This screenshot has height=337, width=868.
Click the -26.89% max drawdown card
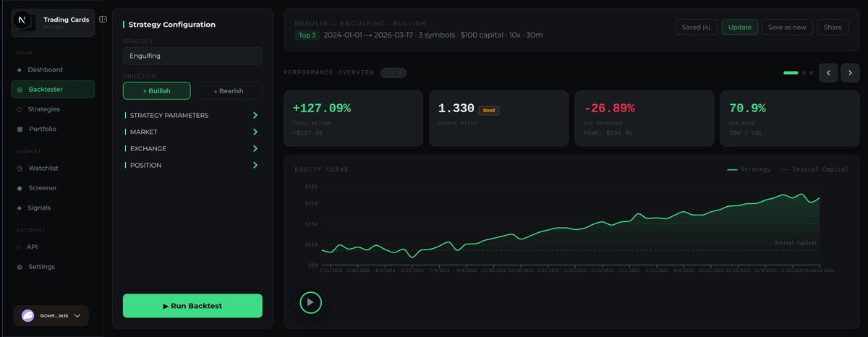tap(644, 118)
